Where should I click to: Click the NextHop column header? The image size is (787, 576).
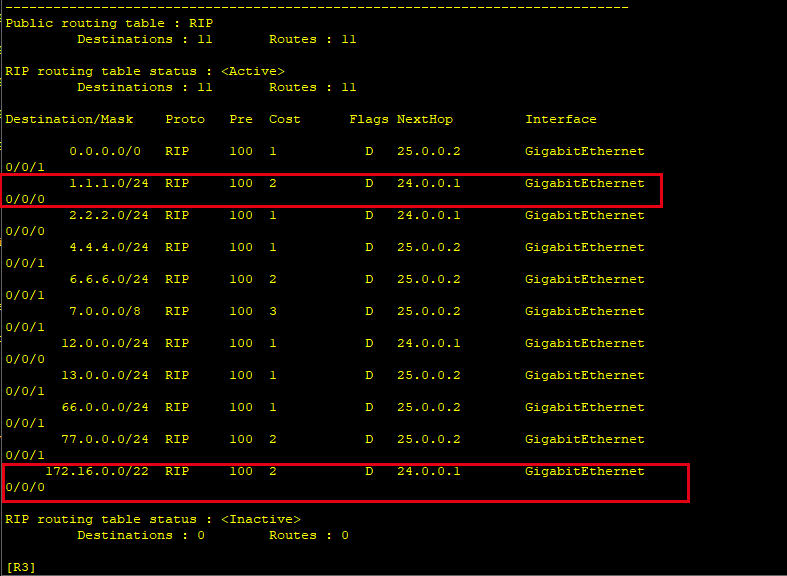click(425, 119)
